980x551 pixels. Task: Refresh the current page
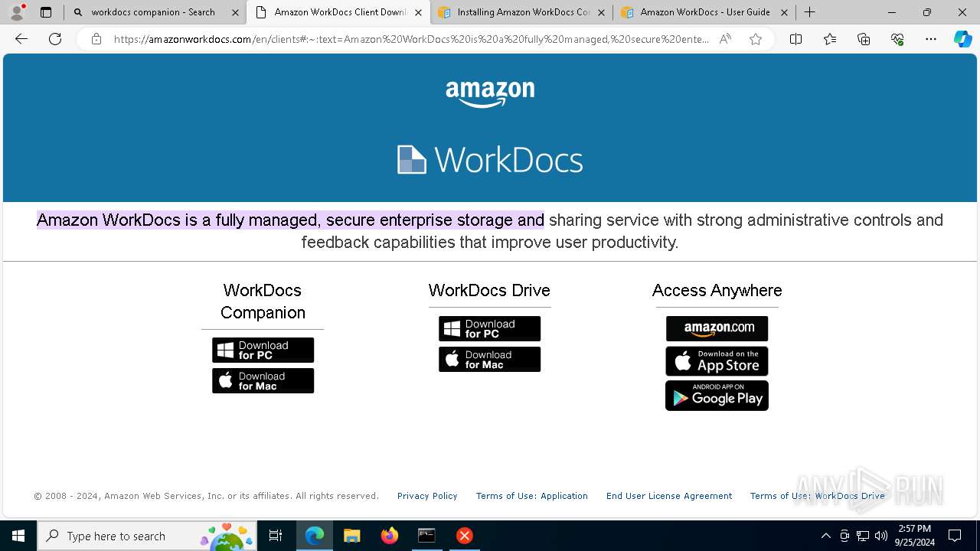pyautogui.click(x=55, y=39)
